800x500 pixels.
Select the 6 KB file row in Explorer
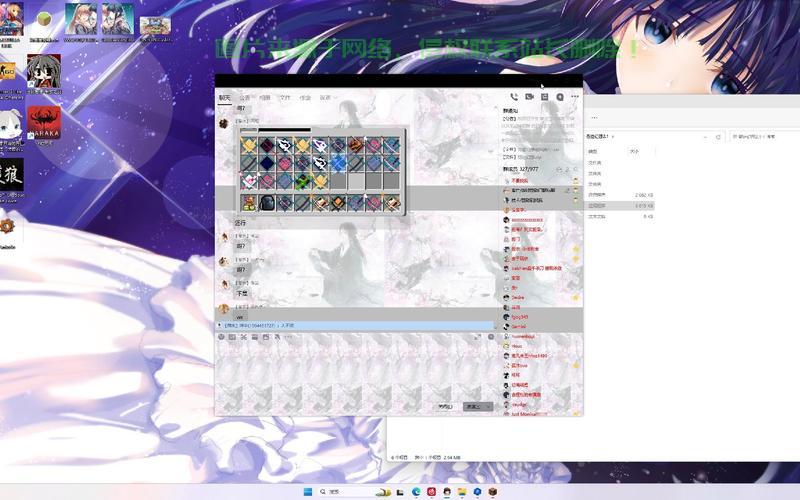pyautogui.click(x=620, y=216)
